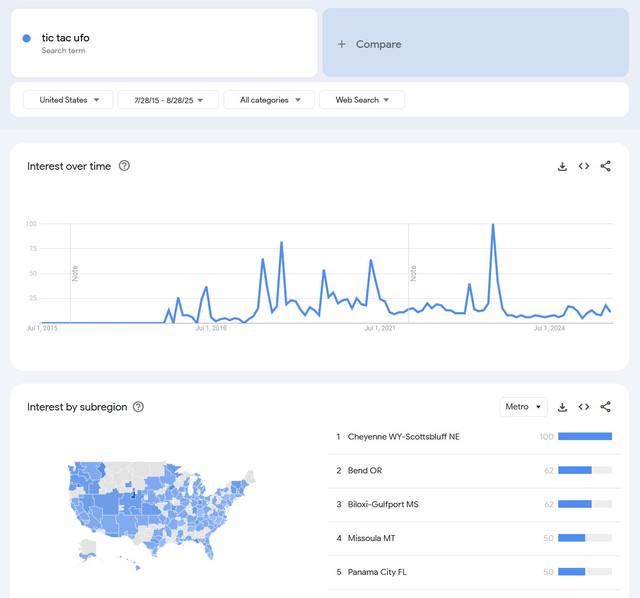The image size is (640, 598).
Task: Open embed code for Interest over time
Action: (584, 166)
